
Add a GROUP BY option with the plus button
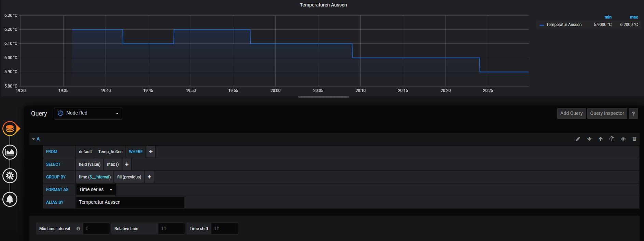point(149,177)
